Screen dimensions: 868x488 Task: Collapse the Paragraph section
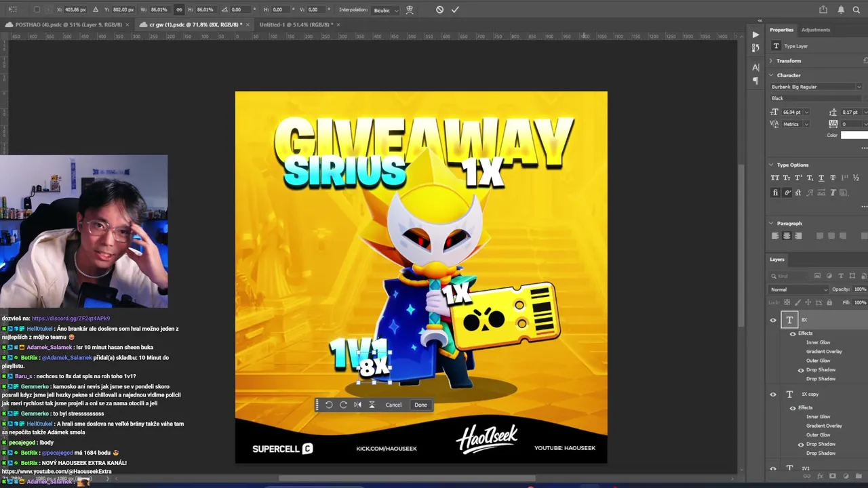[771, 223]
